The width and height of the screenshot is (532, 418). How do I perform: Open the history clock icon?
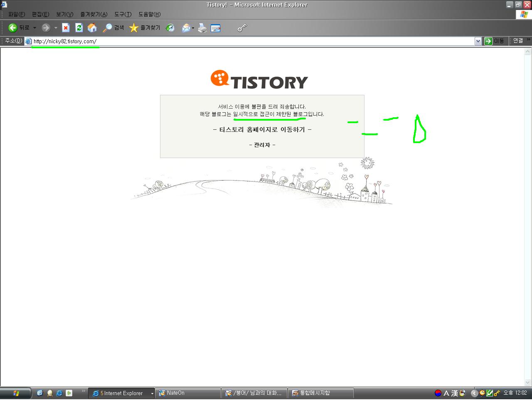(x=170, y=28)
